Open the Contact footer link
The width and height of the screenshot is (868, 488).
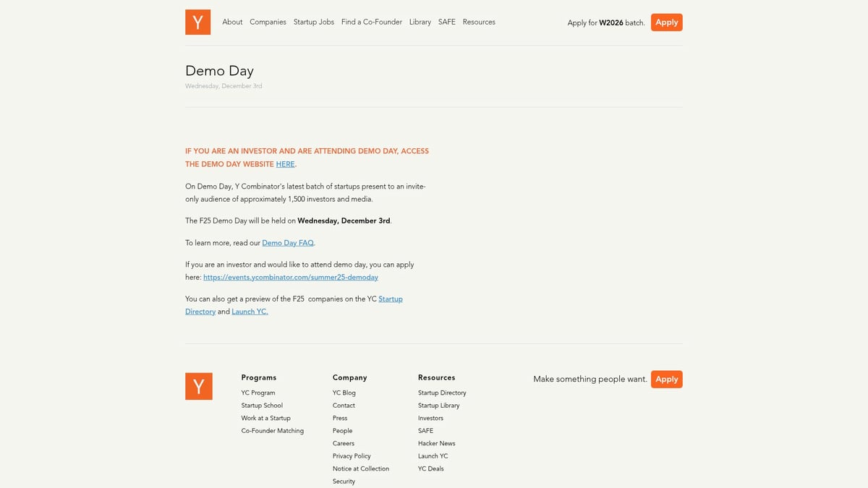[x=344, y=406]
